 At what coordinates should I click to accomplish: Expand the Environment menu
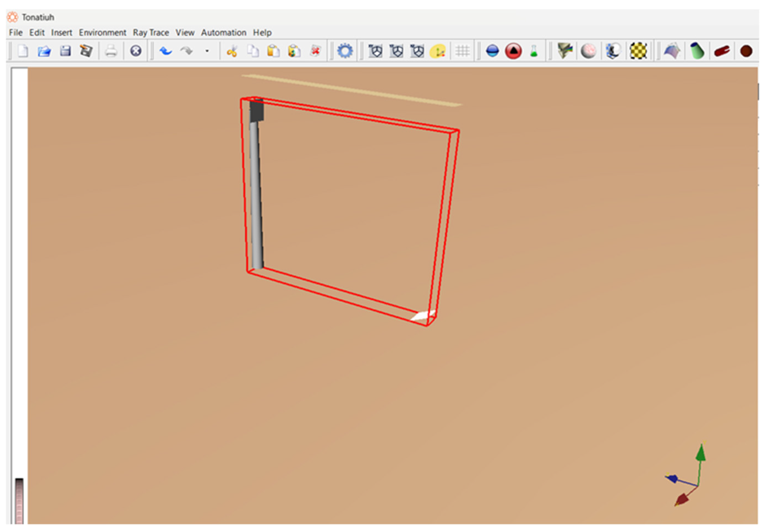pyautogui.click(x=103, y=33)
